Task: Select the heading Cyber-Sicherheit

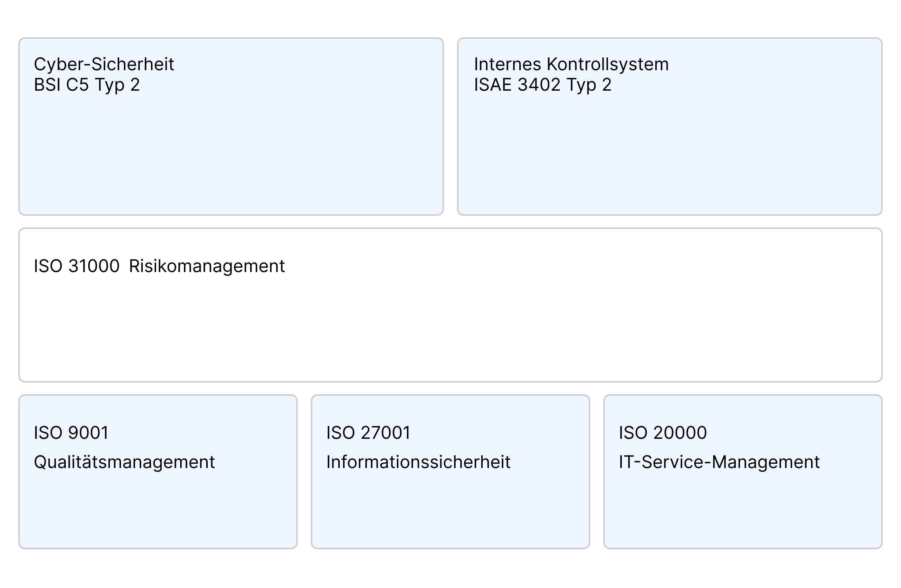Action: coord(104,64)
